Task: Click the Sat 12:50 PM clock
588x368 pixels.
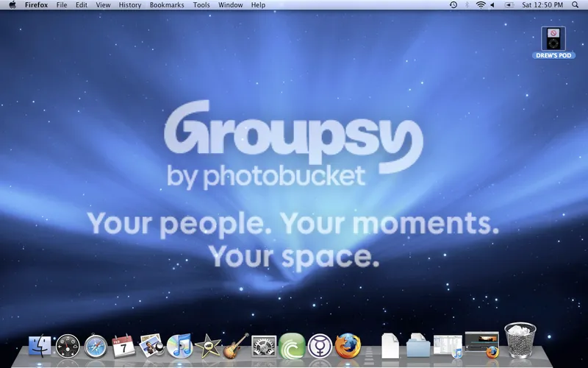Action: click(x=542, y=5)
